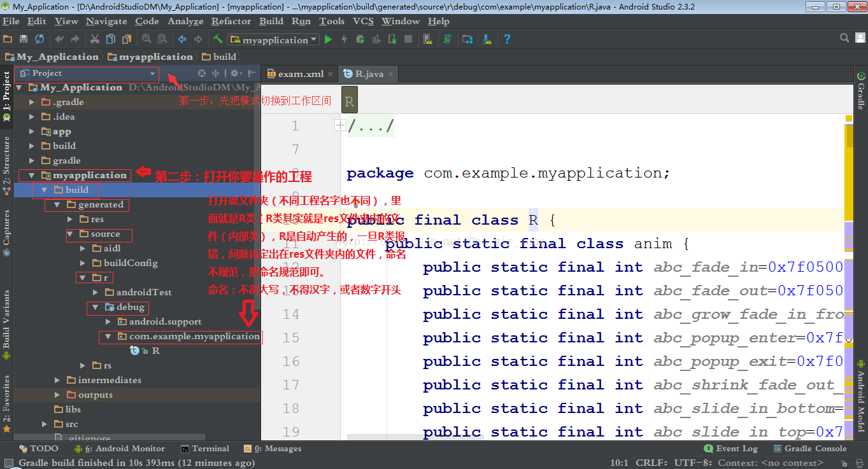The image size is (868, 469).
Task: Collapse the debug folder arrow
Action: pyautogui.click(x=95, y=307)
